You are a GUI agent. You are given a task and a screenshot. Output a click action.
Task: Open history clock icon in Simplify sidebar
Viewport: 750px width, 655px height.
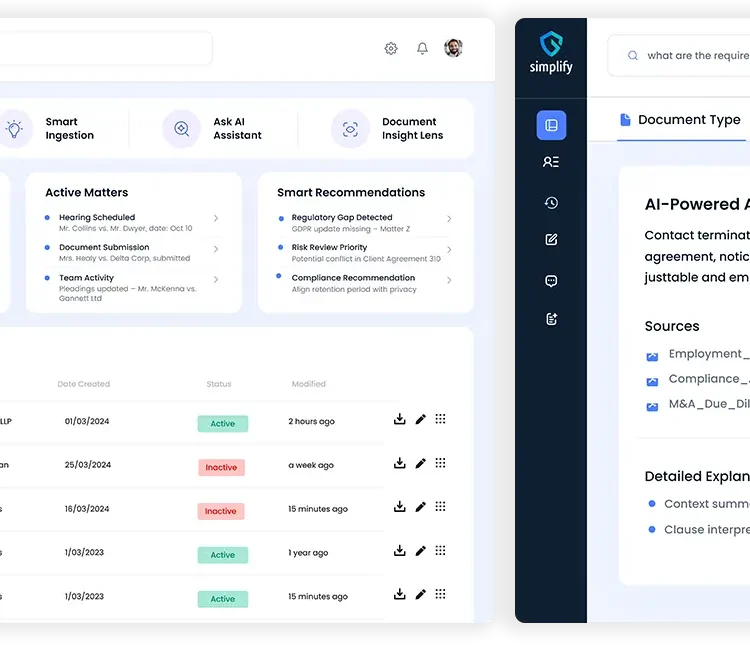pyautogui.click(x=551, y=203)
